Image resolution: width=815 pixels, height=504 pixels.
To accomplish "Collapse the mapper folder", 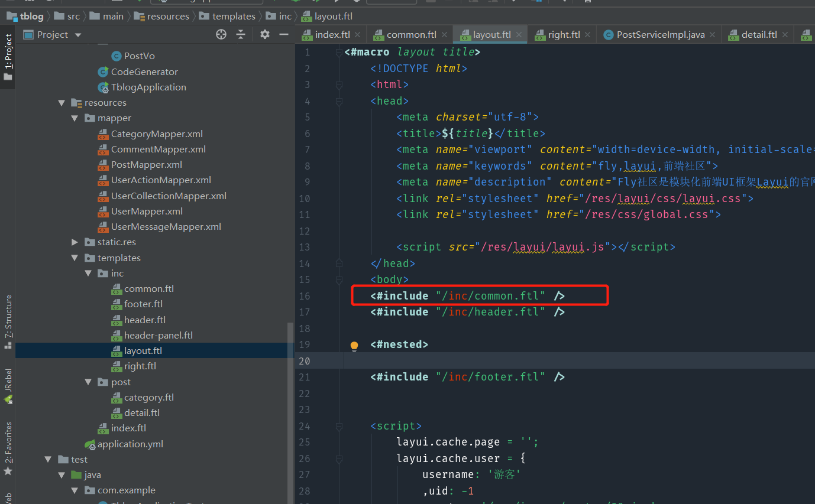I will click(x=75, y=118).
